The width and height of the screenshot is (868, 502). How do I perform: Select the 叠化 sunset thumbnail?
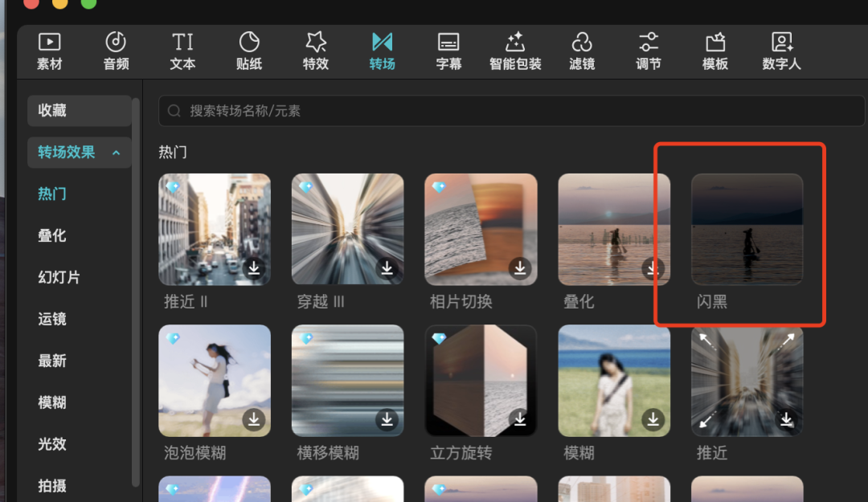point(614,230)
